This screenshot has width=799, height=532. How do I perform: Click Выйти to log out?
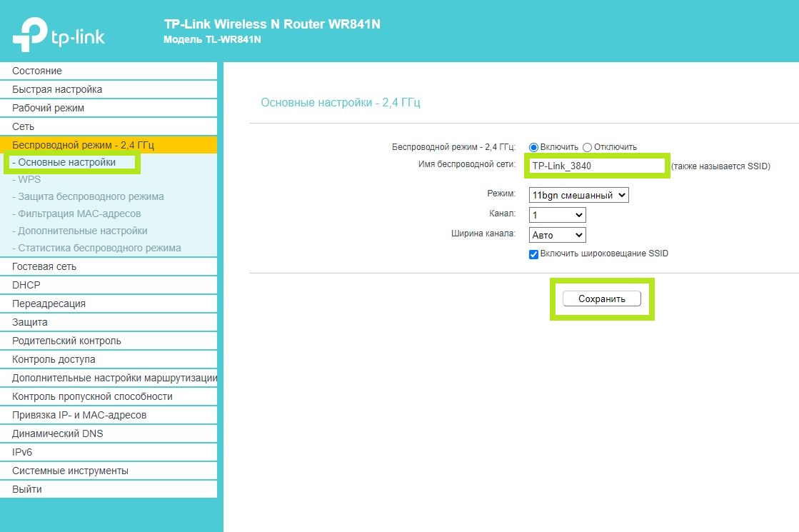pos(27,489)
